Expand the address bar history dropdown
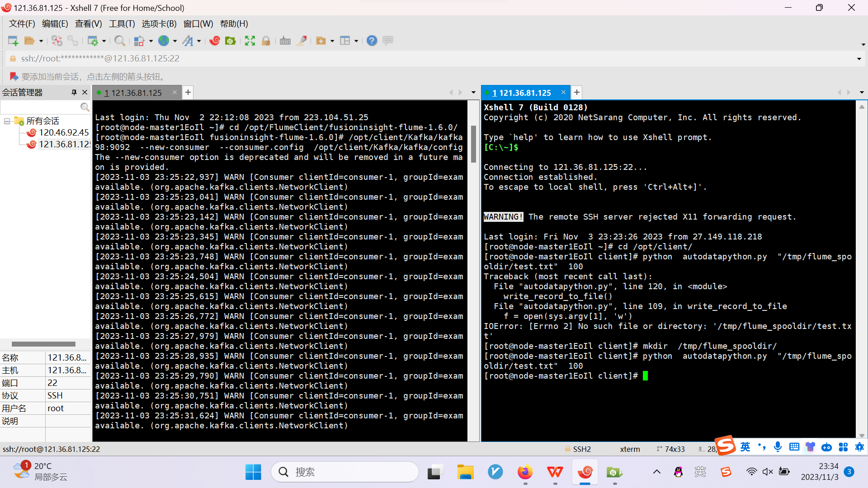The height and width of the screenshot is (488, 868). click(859, 59)
